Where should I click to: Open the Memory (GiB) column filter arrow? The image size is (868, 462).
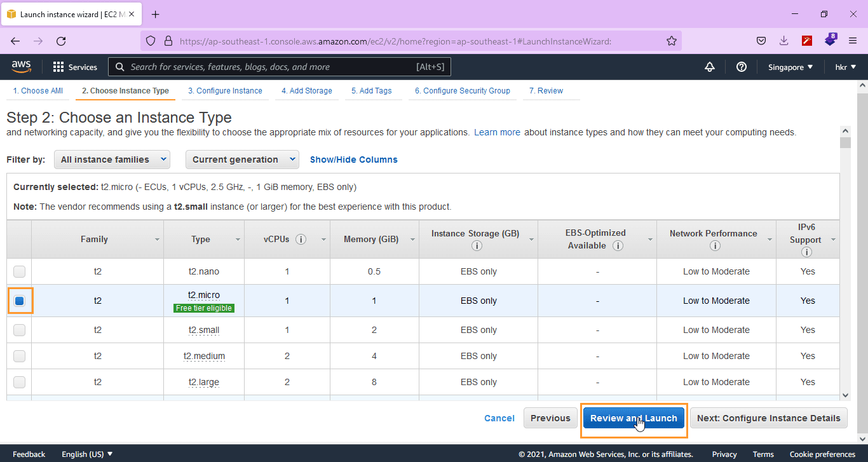point(412,240)
